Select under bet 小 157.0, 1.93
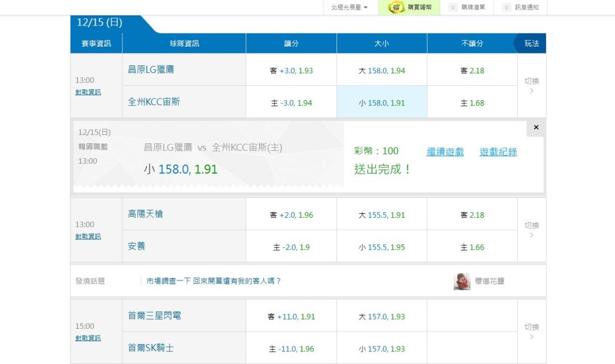The image size is (615, 364). click(382, 349)
